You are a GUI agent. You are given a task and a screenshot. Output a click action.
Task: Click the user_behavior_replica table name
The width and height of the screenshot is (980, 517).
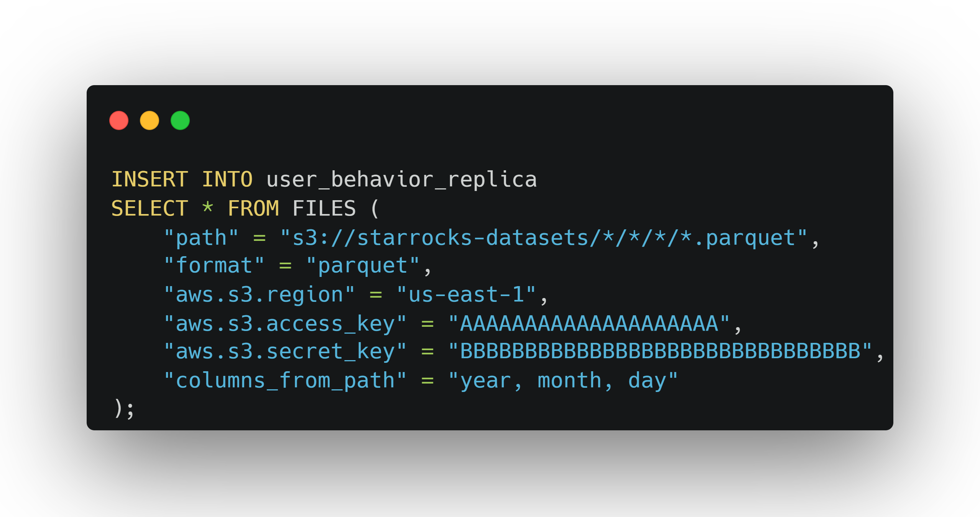pyautogui.click(x=401, y=179)
